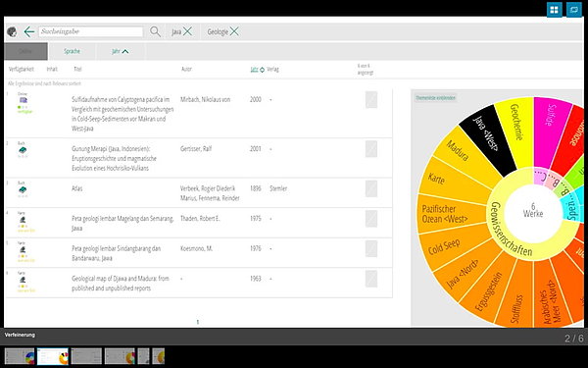Open the Sprache filter tab
This screenshot has width=588, height=368.
coord(72,51)
